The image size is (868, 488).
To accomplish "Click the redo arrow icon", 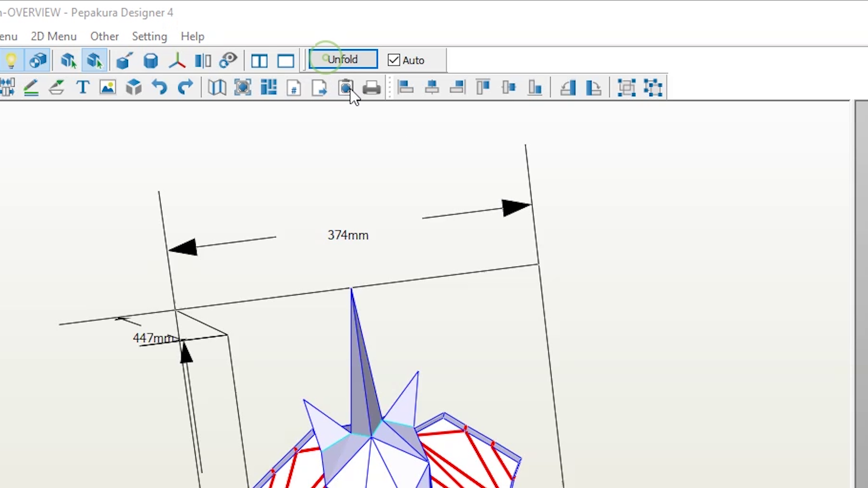I will coord(185,87).
